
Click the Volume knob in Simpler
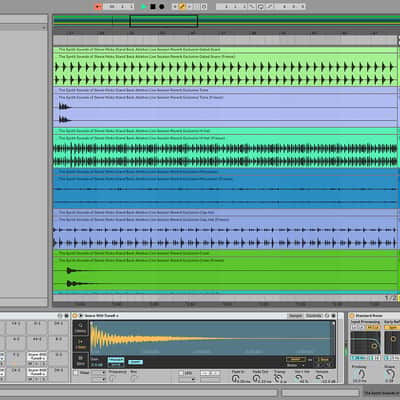point(320,378)
